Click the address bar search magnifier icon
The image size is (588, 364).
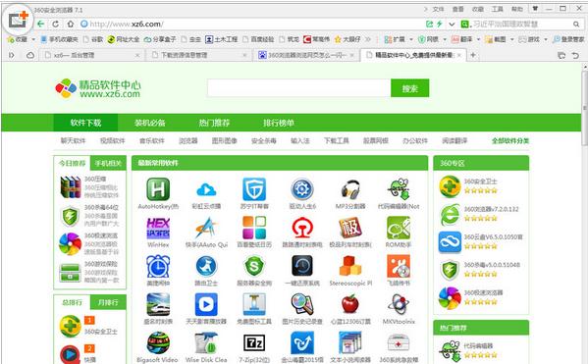click(576, 25)
